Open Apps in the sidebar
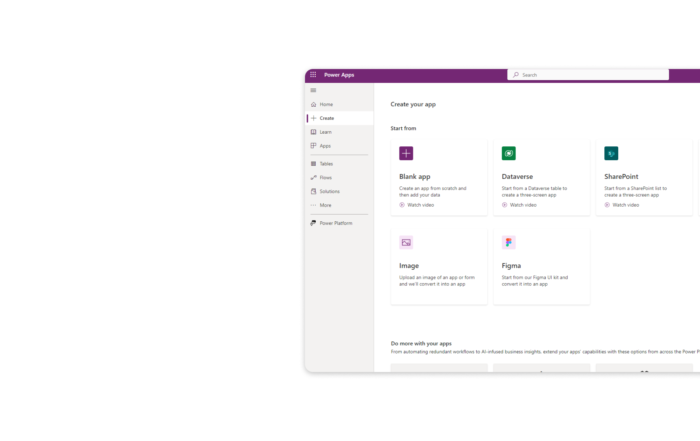Viewport: 700px width, 441px height. point(340,146)
